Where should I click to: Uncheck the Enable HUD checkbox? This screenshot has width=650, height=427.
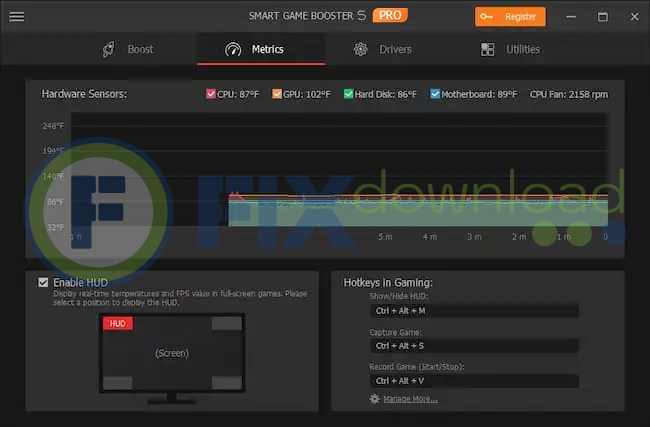point(43,283)
